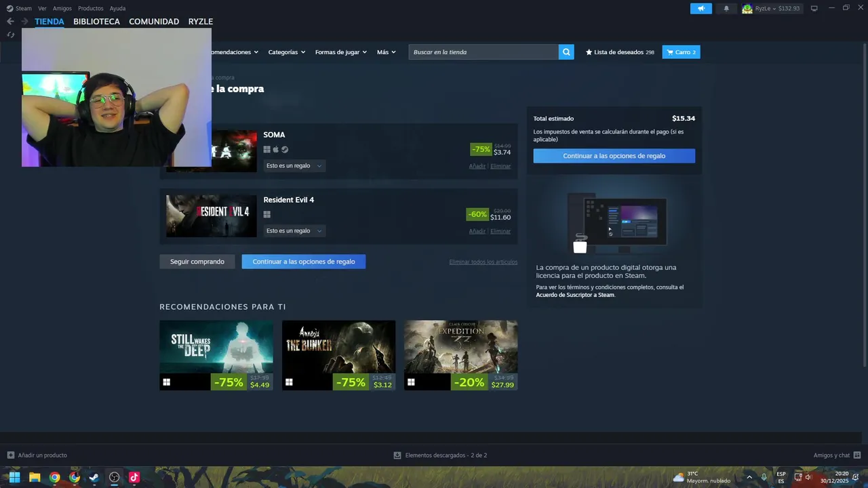The height and width of the screenshot is (488, 868).
Task: Reload the page with the refresh icon
Action: tap(10, 35)
